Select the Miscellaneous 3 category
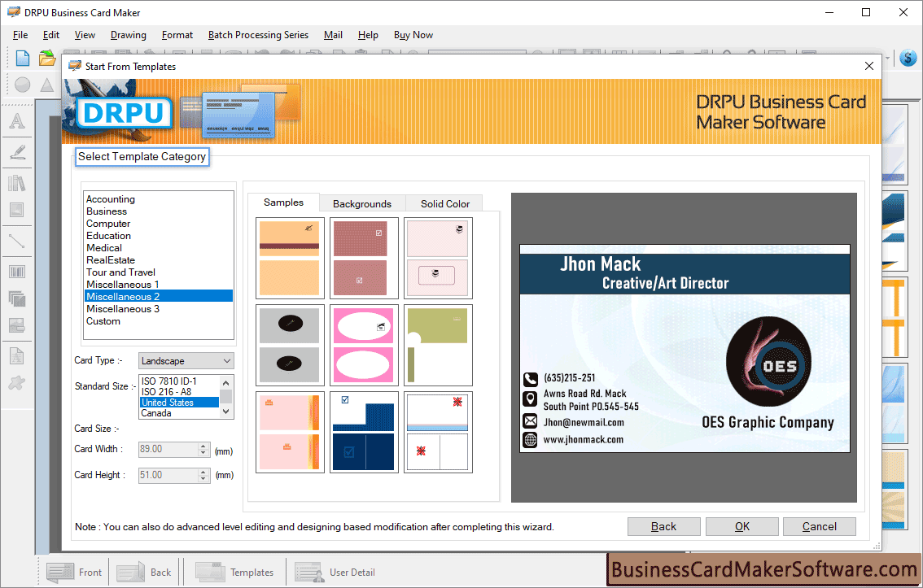 159,309
